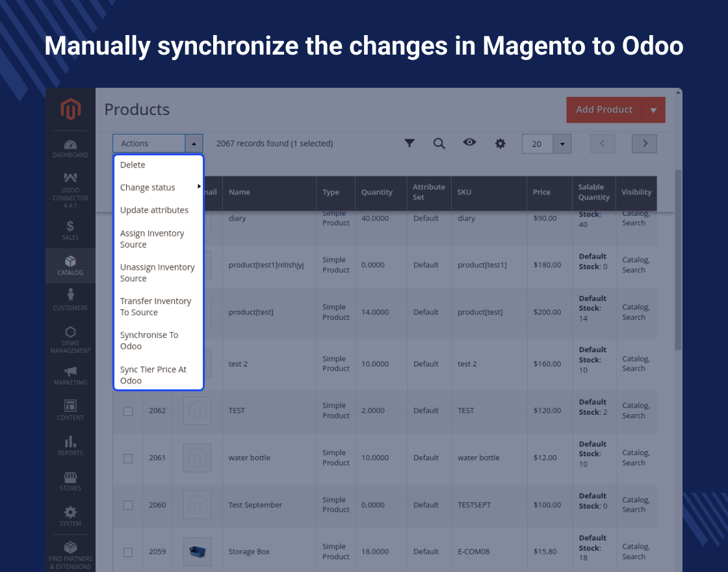Image resolution: width=728 pixels, height=572 pixels.
Task: Choose Synchronise To Odoo action
Action: point(159,341)
